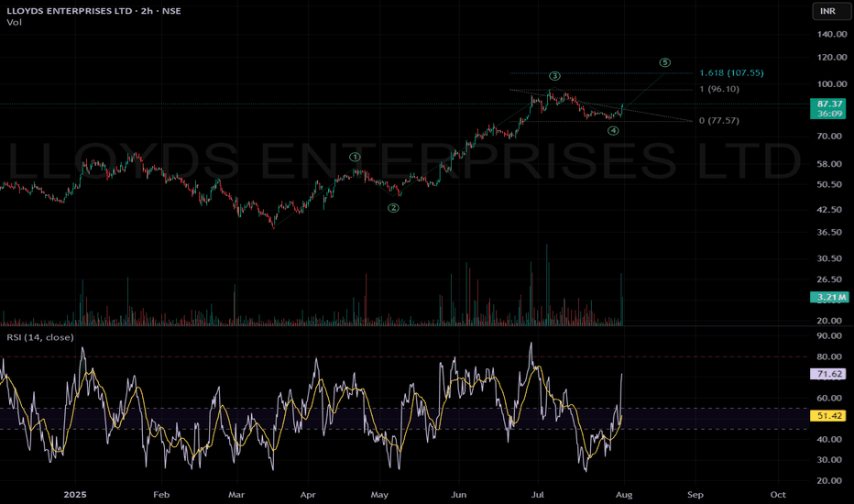Click the LLOYDS ENTERPRISES LTD symbol title

click(x=69, y=11)
